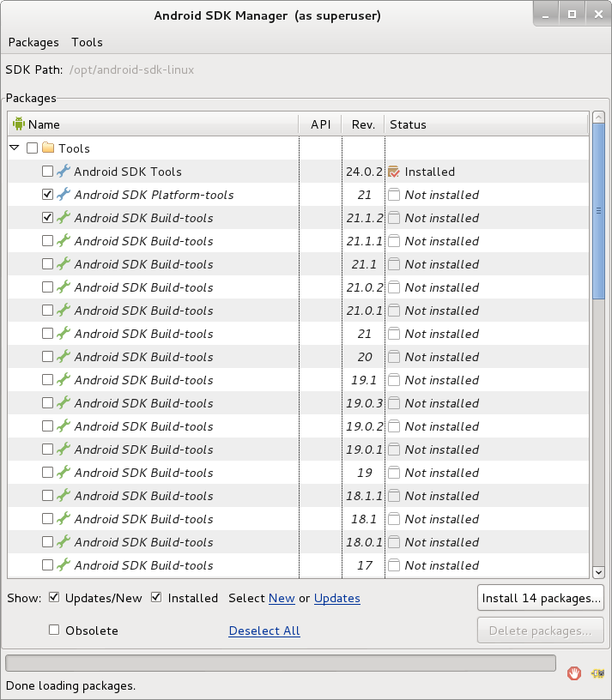The image size is (612, 700).
Task: Click Not installed icon for Build-tools 18.0.1
Action: 394,542
